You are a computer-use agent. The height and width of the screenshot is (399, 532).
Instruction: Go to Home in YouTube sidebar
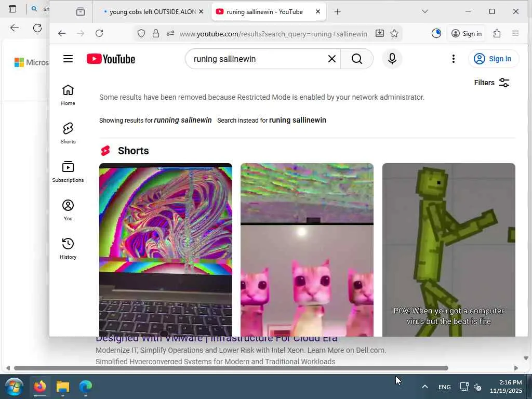[68, 95]
